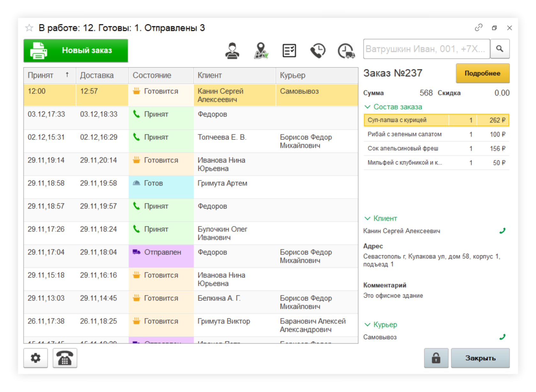Click the sort arrow in Принят column
Viewport: 536px width, 392px height.
(67, 75)
